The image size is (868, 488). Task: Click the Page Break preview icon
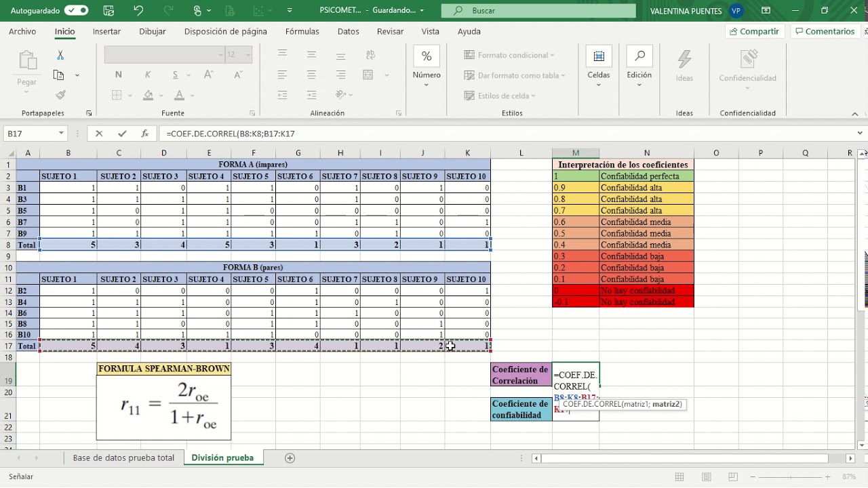point(732,477)
